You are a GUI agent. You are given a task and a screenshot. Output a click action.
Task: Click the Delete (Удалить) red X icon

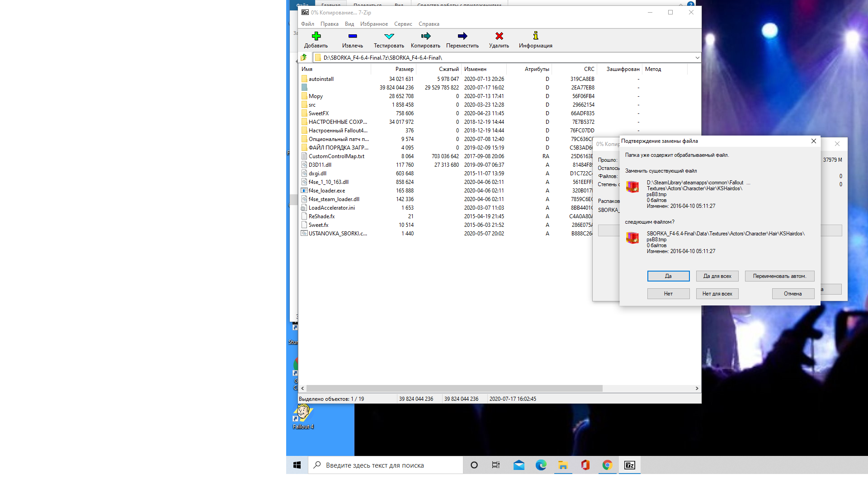(499, 36)
